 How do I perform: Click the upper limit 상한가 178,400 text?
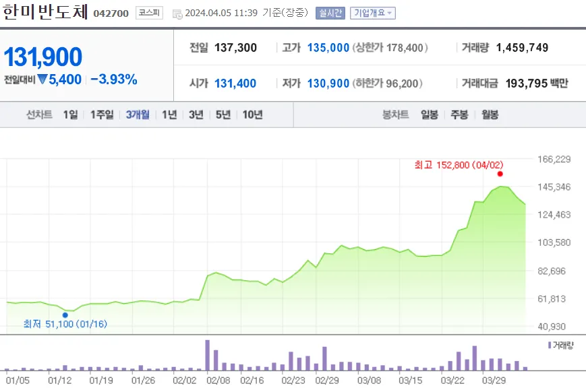click(390, 48)
